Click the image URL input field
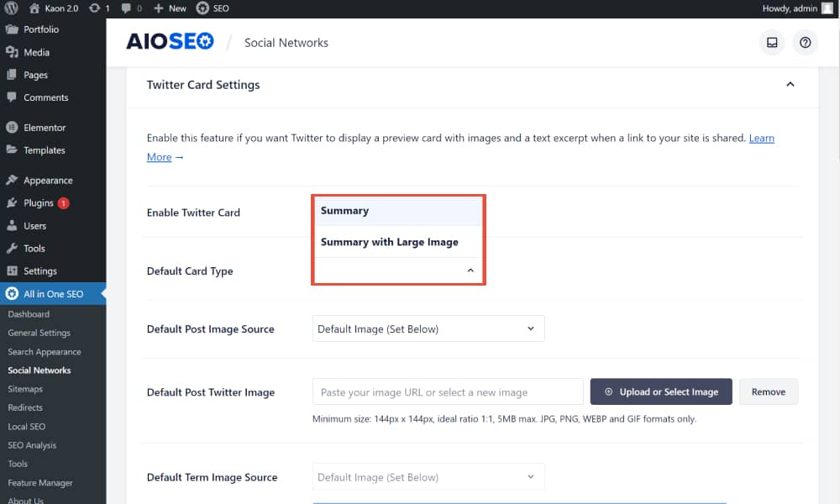 (x=448, y=392)
